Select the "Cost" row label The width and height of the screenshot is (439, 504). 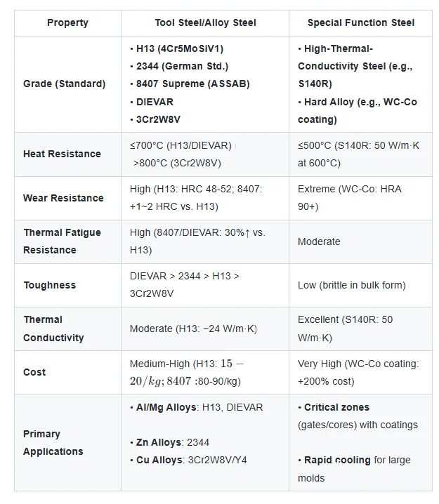pos(34,372)
